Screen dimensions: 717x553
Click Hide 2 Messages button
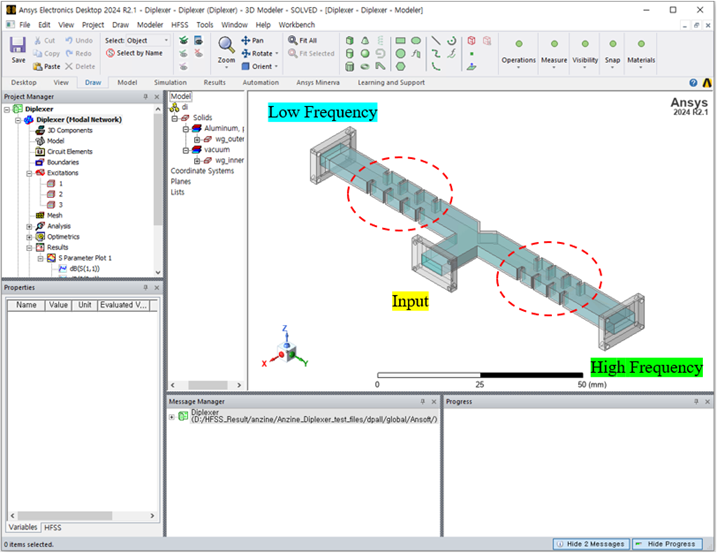point(591,544)
